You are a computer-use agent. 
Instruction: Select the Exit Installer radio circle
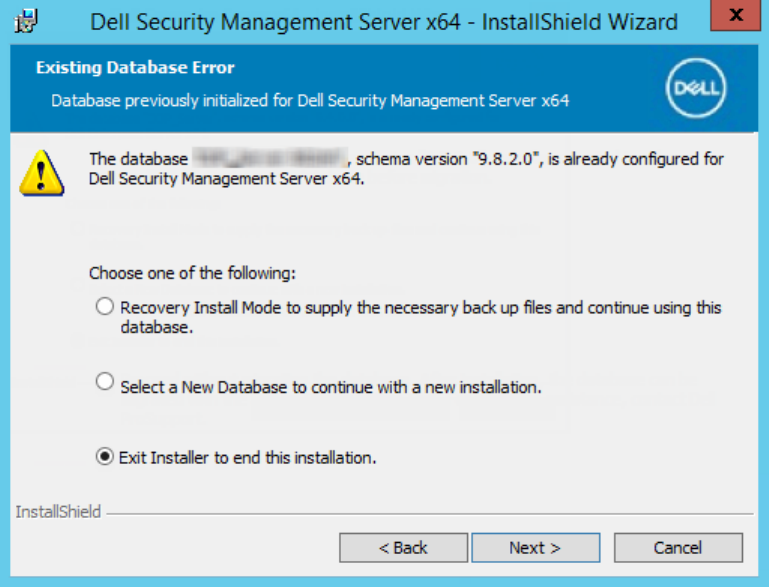pos(104,457)
